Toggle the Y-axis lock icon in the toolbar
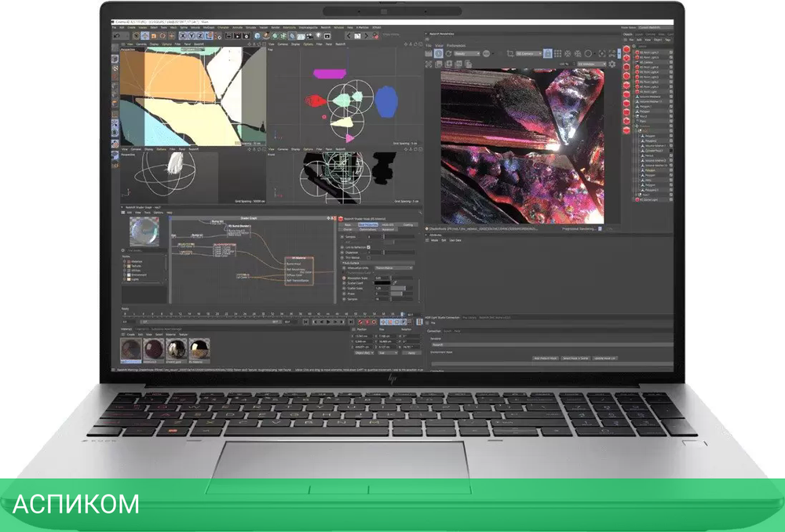 [x=192, y=37]
